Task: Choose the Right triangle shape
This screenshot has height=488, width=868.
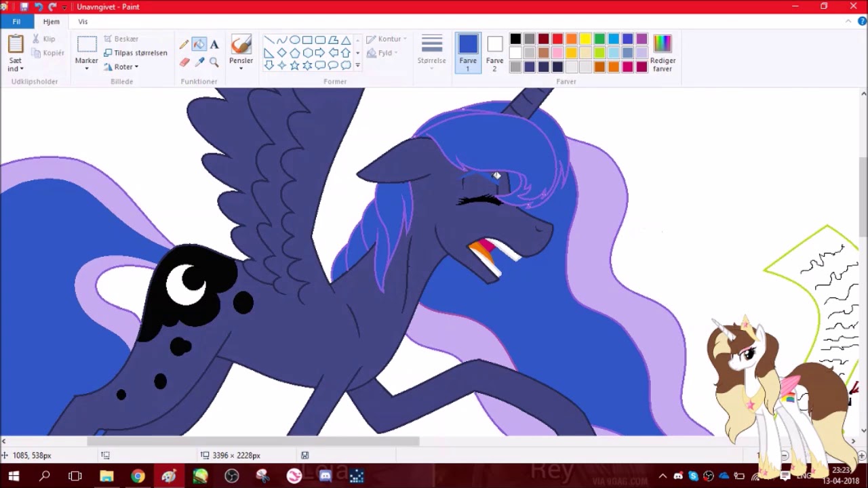Action: (269, 53)
